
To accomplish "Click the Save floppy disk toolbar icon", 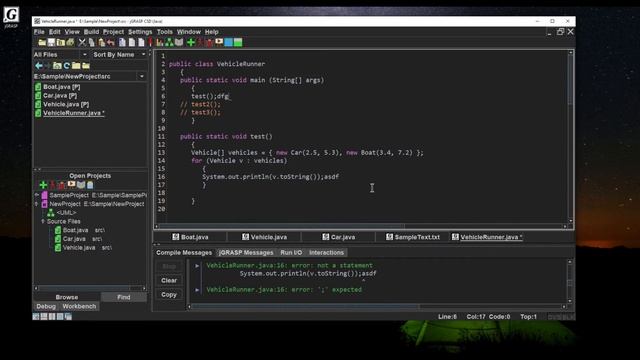I will click(x=51, y=42).
